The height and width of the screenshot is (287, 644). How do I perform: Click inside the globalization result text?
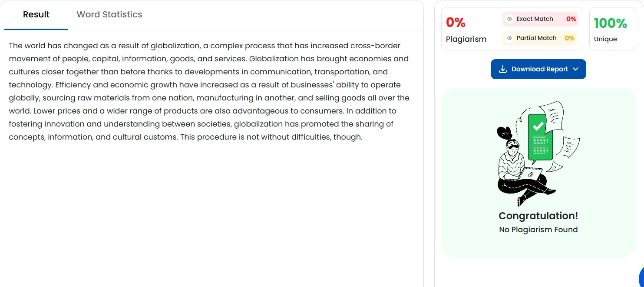208,91
